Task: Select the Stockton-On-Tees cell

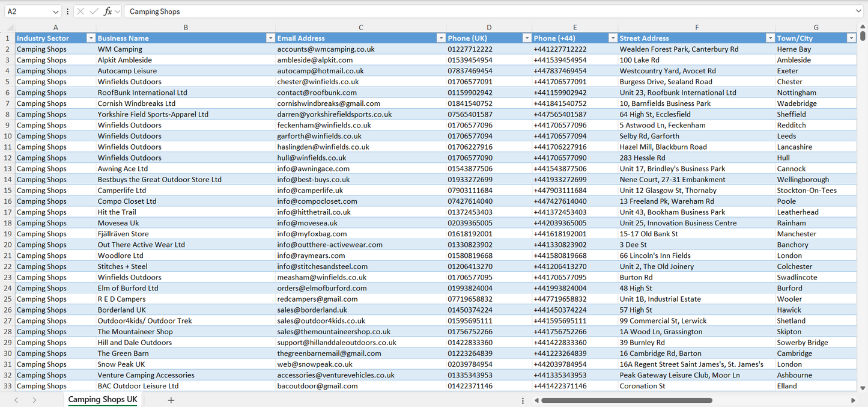Action: tap(816, 191)
